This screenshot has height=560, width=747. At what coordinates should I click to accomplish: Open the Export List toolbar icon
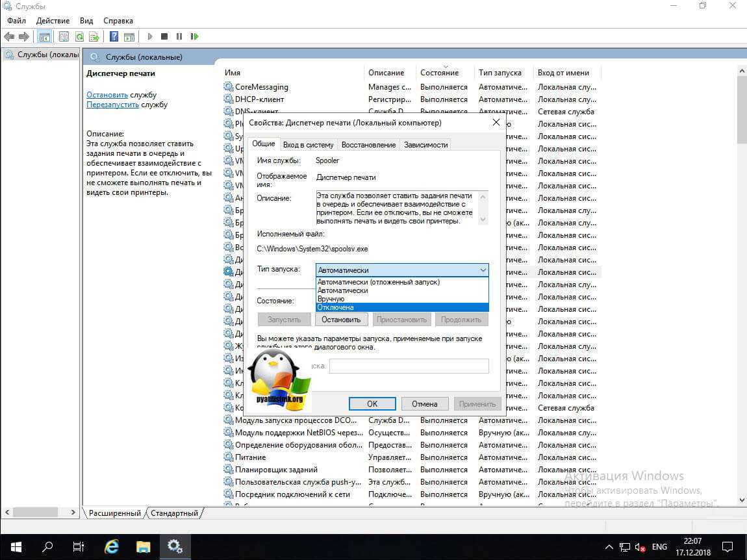(x=94, y=37)
